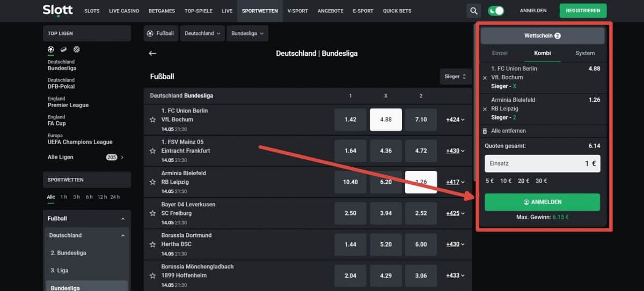This screenshot has height=291, width=644.
Task: Open the Deutschland country dropdown
Action: point(202,33)
